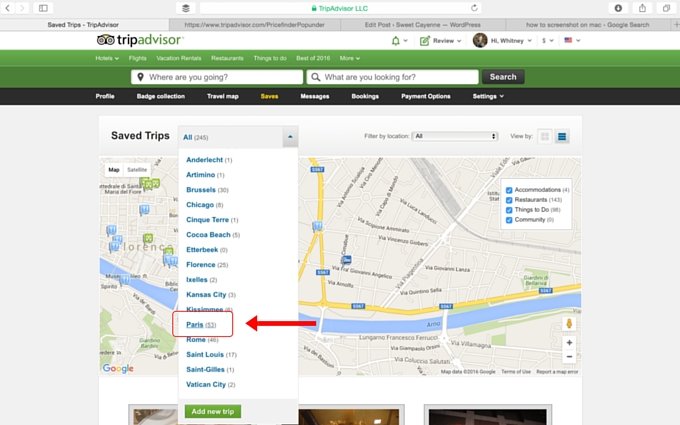Toggle the Community checkbox
Viewport: 680px width, 425px height.
pos(509,220)
